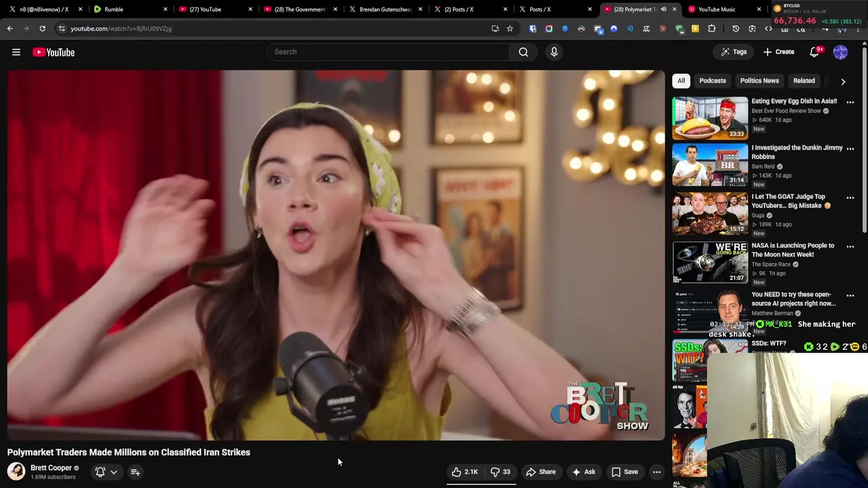The width and height of the screenshot is (868, 488).
Task: Open options for GOAT Judge video
Action: click(x=850, y=198)
